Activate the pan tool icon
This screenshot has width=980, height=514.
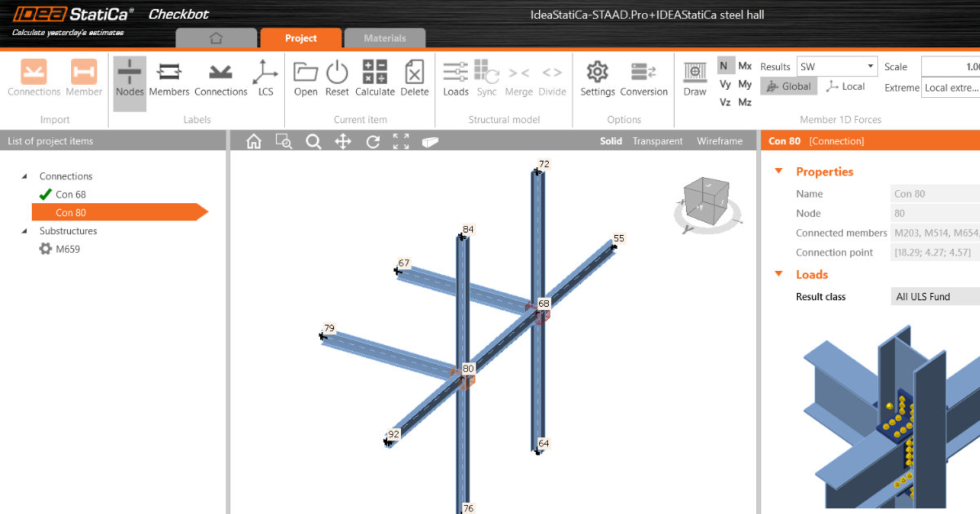pyautogui.click(x=343, y=142)
